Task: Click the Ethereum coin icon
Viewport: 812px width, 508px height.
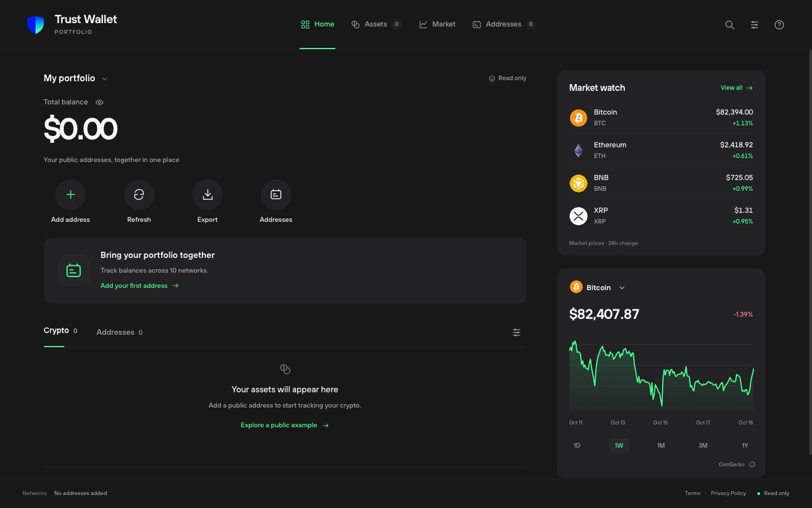Action: tap(579, 150)
